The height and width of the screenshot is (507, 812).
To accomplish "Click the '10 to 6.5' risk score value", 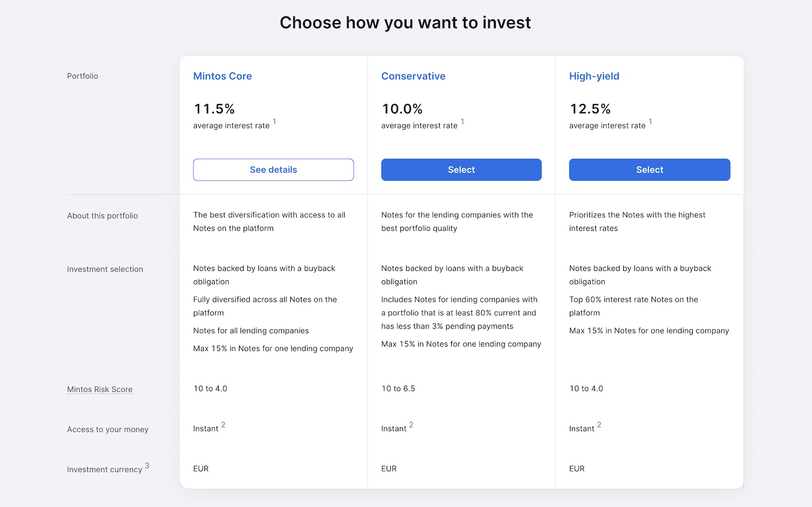I will [x=398, y=389].
